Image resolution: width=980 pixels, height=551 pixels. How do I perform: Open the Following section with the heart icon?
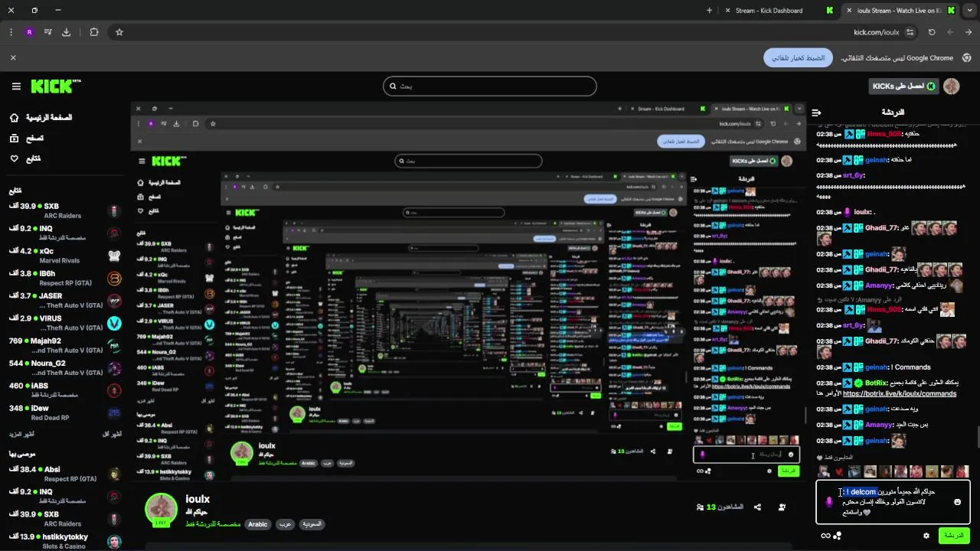pos(25,158)
